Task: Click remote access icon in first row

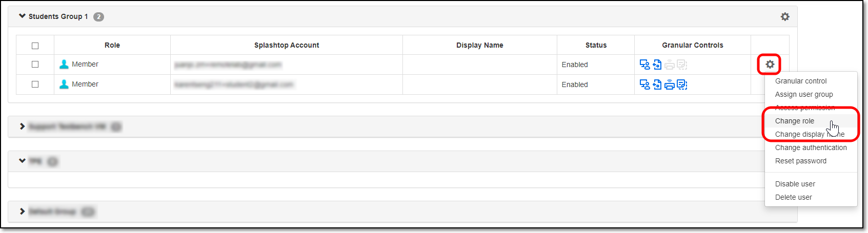Action: point(644,65)
